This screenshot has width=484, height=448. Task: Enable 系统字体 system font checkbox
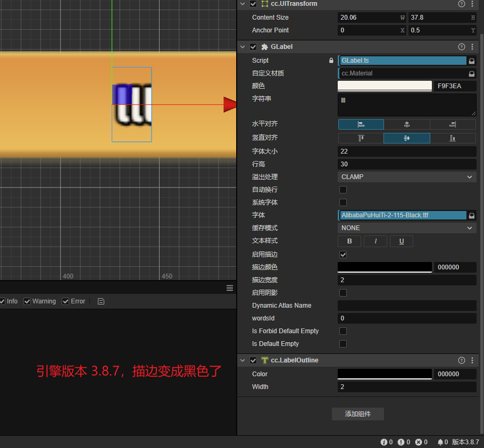click(343, 202)
